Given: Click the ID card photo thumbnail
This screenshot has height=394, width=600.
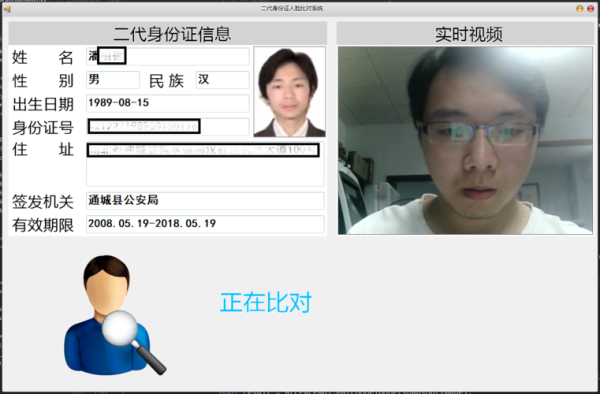Looking at the screenshot, I should (290, 92).
